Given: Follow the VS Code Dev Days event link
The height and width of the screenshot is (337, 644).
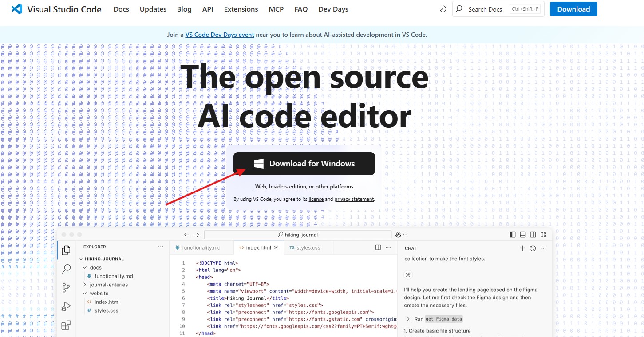Looking at the screenshot, I should (x=220, y=35).
